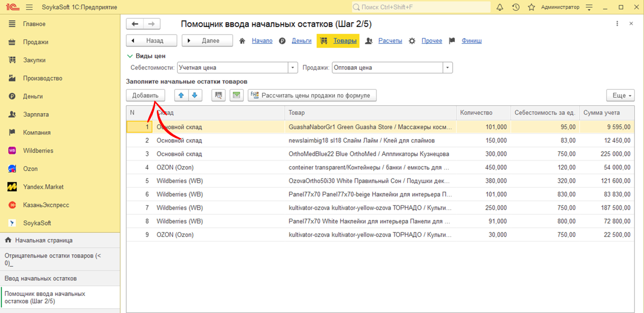
Task: Select newslaimbig18 sl18 Слайм Лайм row
Action: [380, 141]
